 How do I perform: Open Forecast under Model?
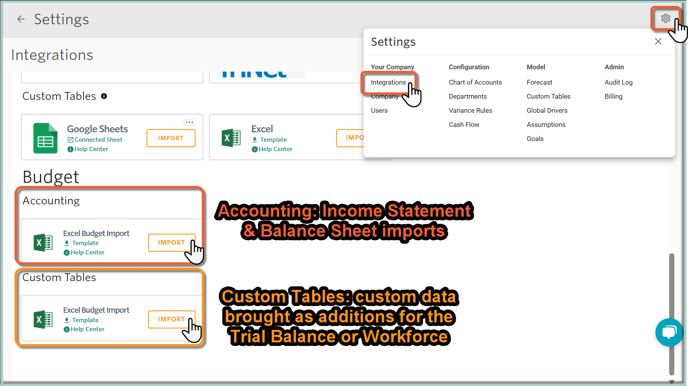tap(539, 82)
